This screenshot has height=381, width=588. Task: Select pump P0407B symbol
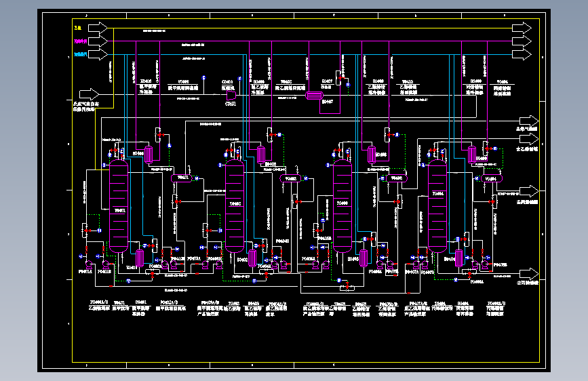(425, 265)
